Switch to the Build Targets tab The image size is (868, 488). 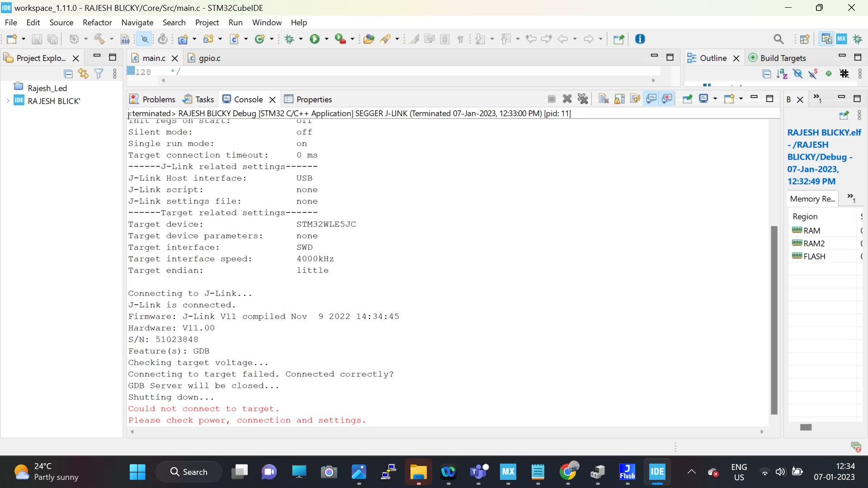(x=778, y=58)
